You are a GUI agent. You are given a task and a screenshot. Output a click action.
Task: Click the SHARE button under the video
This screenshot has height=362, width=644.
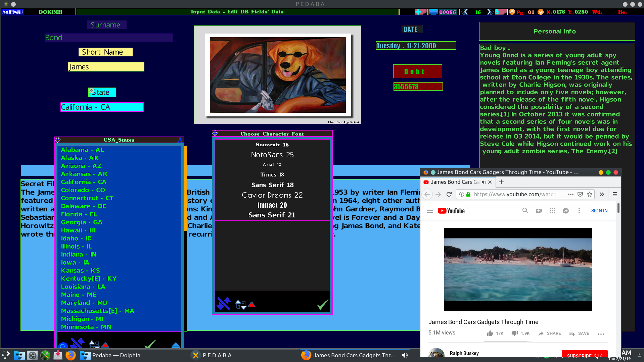pyautogui.click(x=550, y=333)
